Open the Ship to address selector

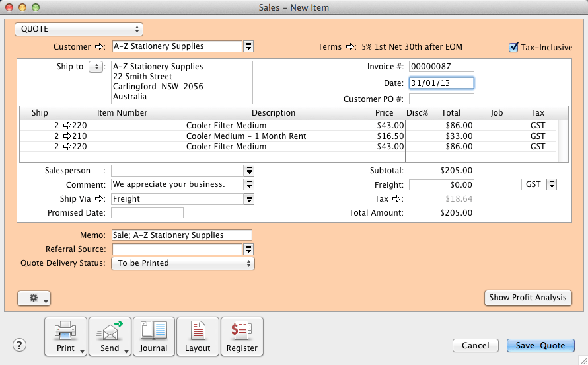coord(95,67)
